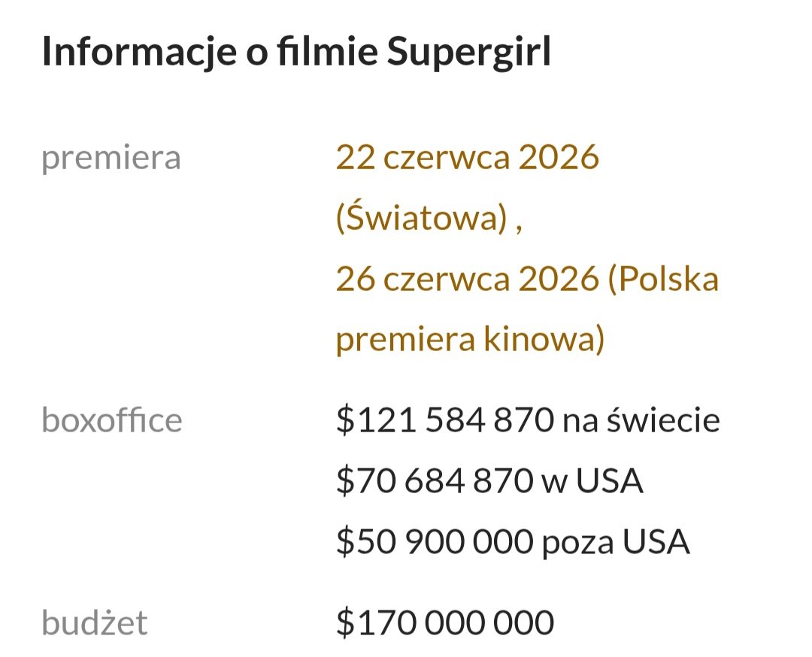Select the boxoffice row label
This screenshot has width=812, height=657.
(112, 420)
